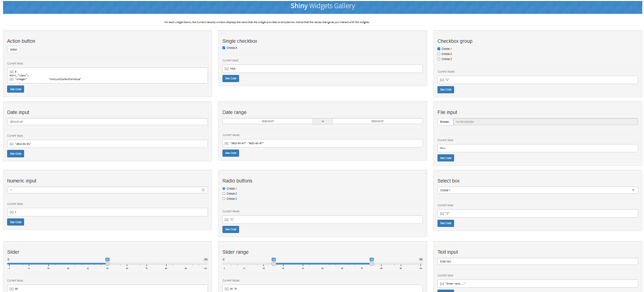This screenshot has height=292, width=644.
Task: Open the Select box dropdown
Action: click(538, 190)
